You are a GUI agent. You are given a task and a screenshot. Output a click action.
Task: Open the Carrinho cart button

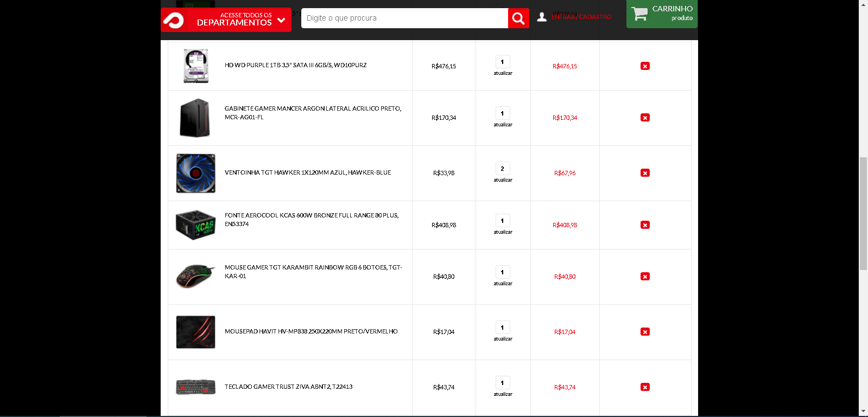coord(662,14)
